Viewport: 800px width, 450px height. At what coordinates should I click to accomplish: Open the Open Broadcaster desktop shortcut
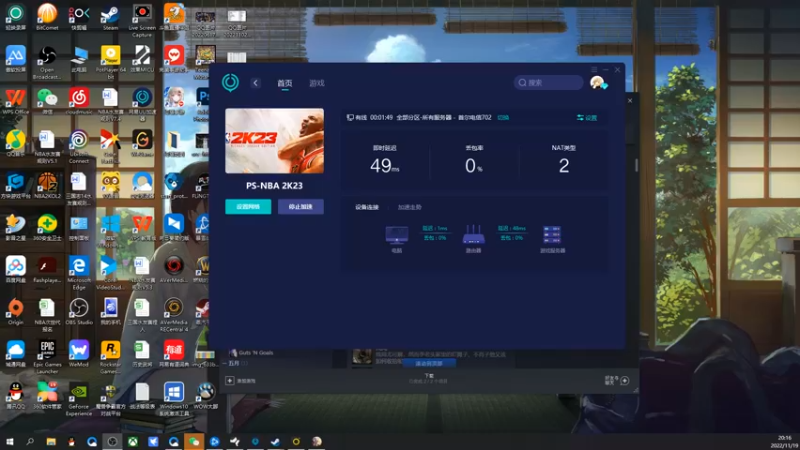tap(47, 63)
